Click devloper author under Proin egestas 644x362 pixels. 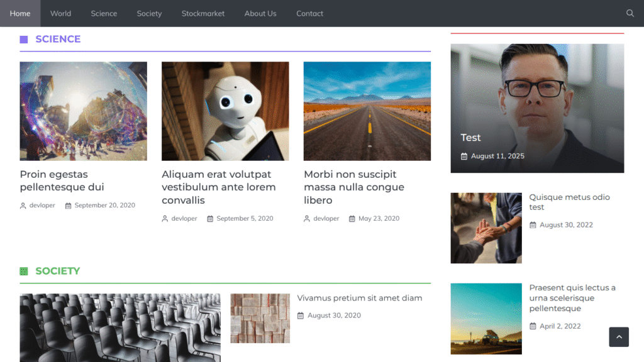click(42, 206)
